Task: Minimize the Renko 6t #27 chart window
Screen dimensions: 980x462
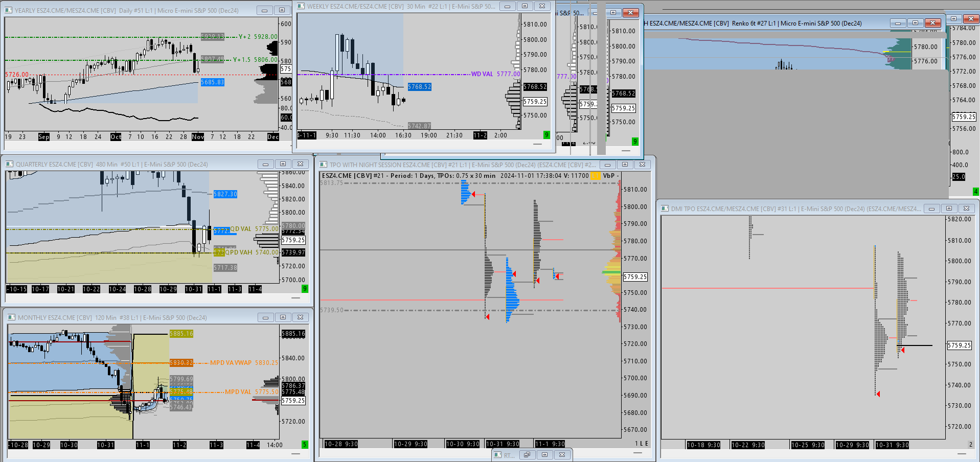Action: tap(898, 23)
